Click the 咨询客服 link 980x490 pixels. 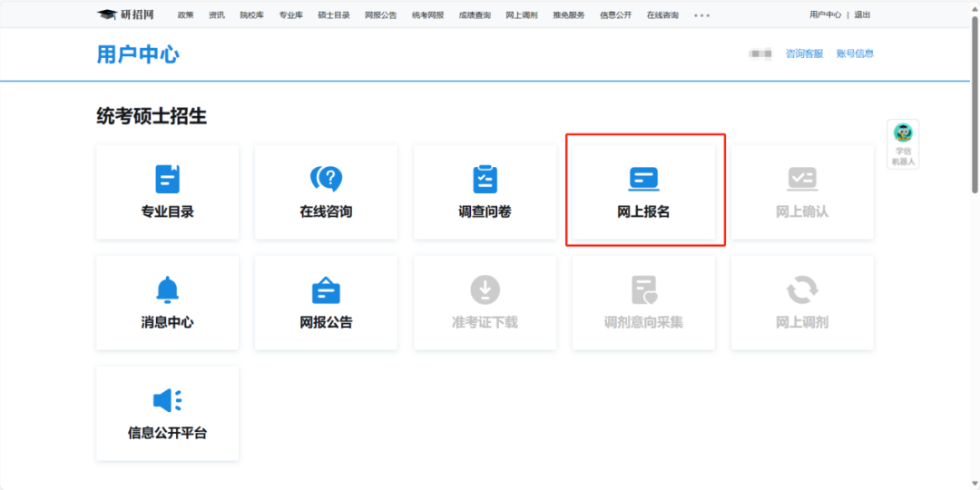tap(804, 54)
